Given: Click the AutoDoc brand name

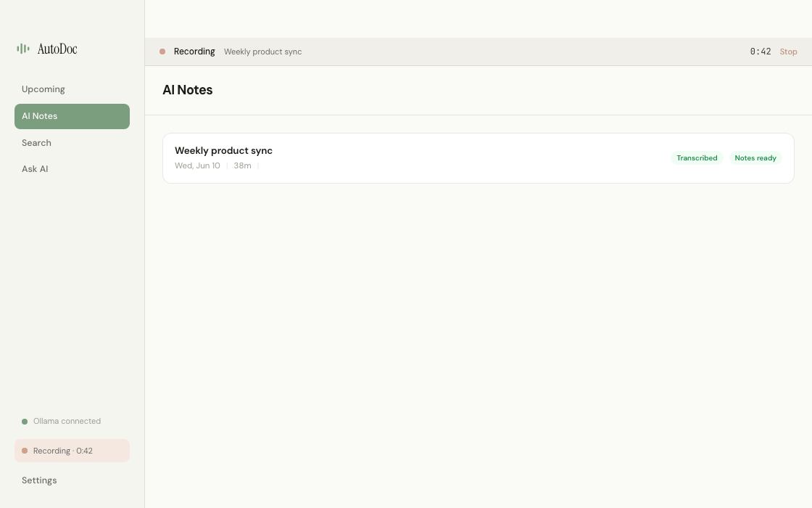Looking at the screenshot, I should pos(57,49).
